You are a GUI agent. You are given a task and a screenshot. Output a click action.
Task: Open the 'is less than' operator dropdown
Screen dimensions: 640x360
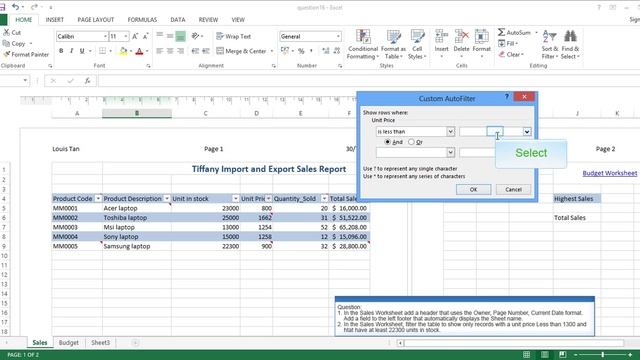450,131
